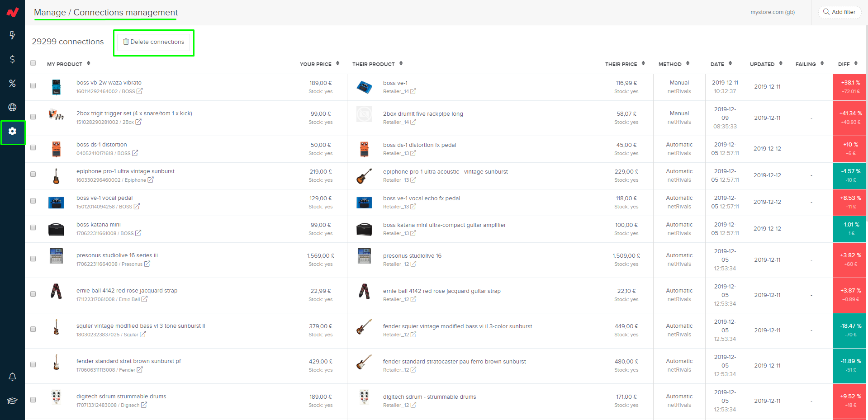Image resolution: width=868 pixels, height=420 pixels.
Task: Click the Add filter button
Action: [840, 12]
